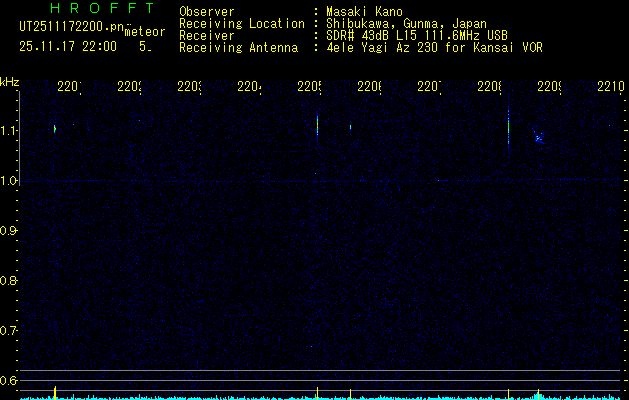Select SDR# 43dB L15 111.6MHz USB text
629x400 pixels.
click(x=417, y=36)
